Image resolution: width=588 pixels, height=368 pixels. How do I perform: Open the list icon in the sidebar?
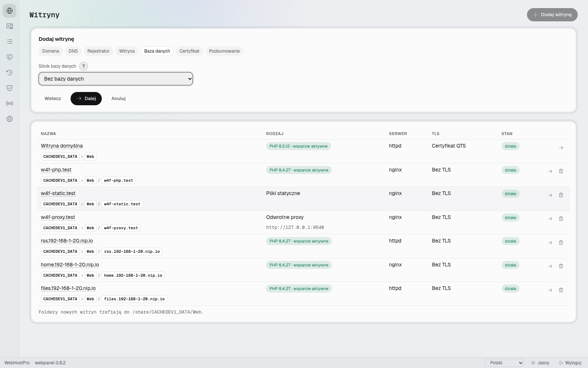(10, 42)
